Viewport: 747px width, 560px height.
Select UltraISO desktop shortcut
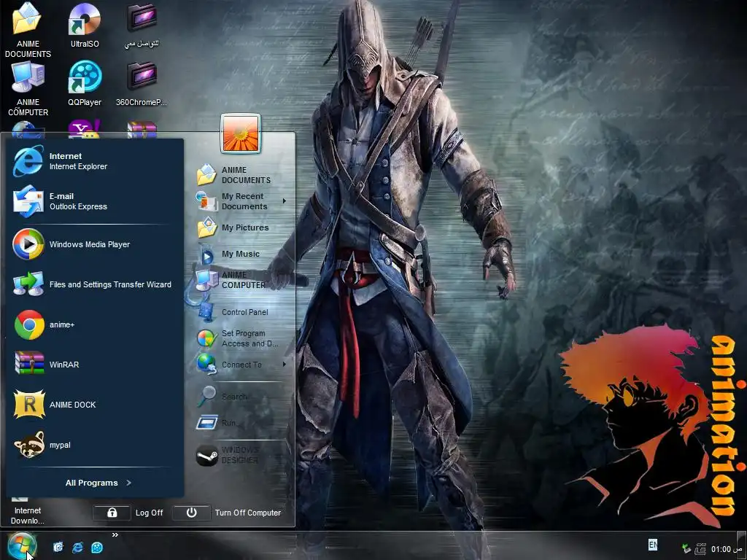coord(85,26)
